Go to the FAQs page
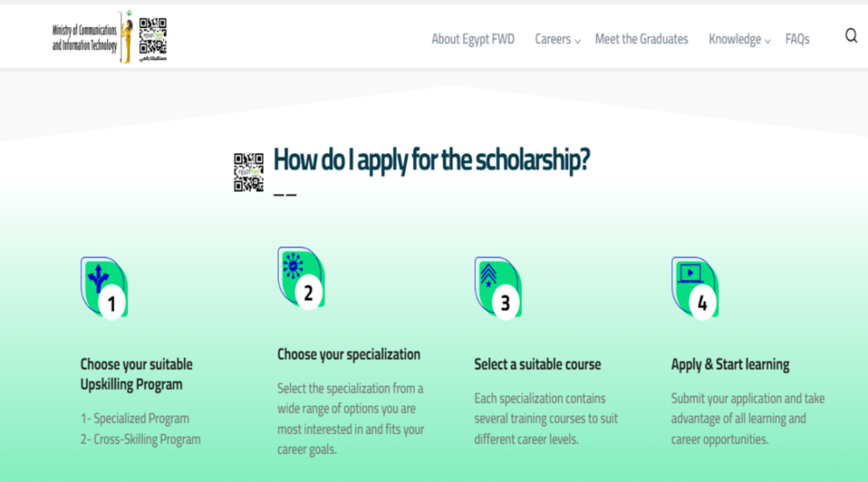The height and width of the screenshot is (482, 868). tap(797, 39)
